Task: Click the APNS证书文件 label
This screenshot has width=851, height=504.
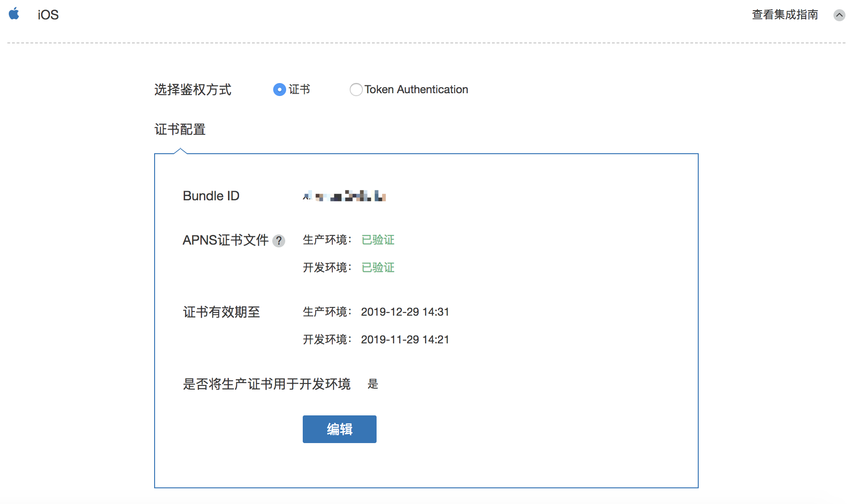Action: 226,240
